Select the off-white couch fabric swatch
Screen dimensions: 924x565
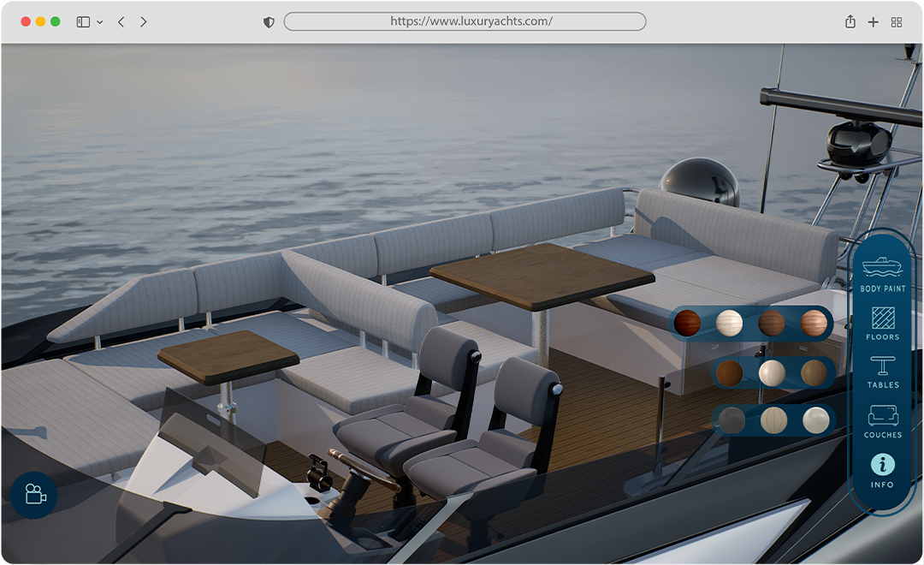tap(816, 420)
